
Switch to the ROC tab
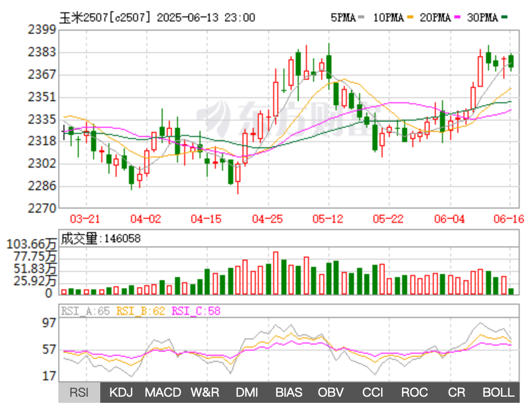414,393
